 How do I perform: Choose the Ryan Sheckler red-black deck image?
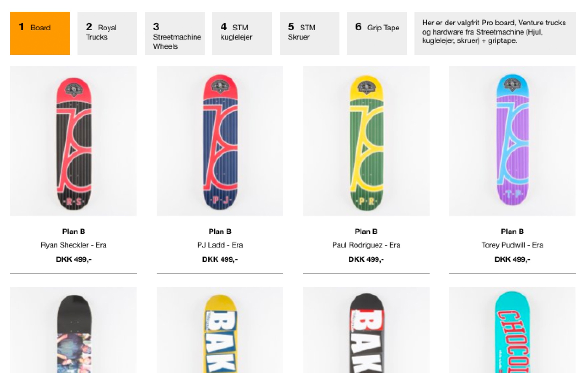tap(73, 141)
